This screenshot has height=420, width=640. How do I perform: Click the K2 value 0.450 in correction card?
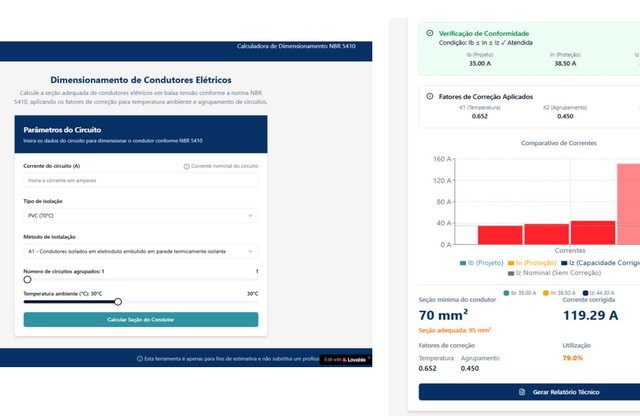pos(565,116)
